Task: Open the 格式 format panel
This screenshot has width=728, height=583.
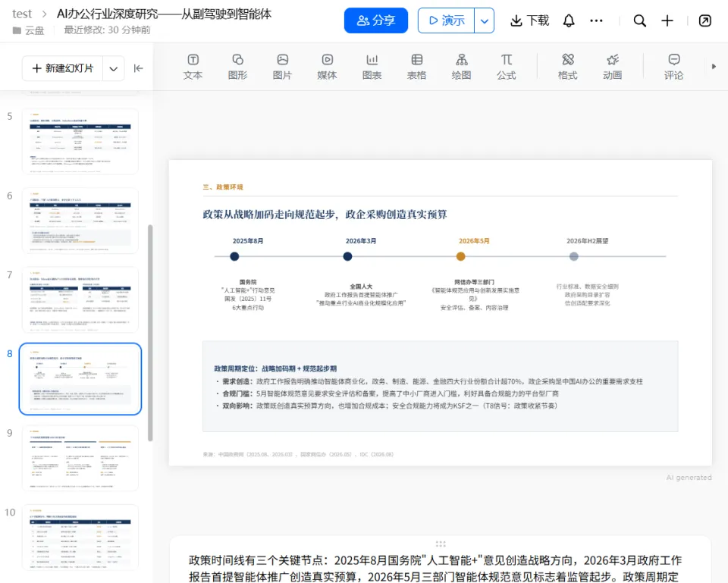Action: [x=567, y=67]
